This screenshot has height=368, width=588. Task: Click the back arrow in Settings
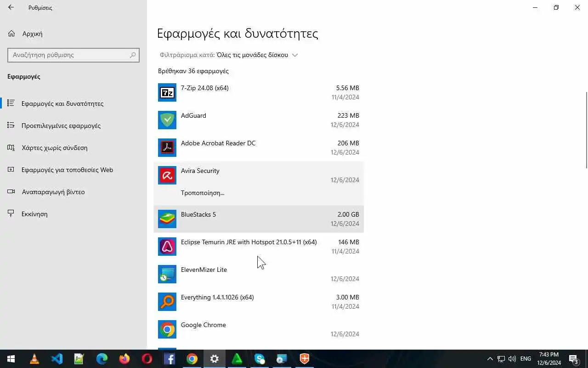11,7
